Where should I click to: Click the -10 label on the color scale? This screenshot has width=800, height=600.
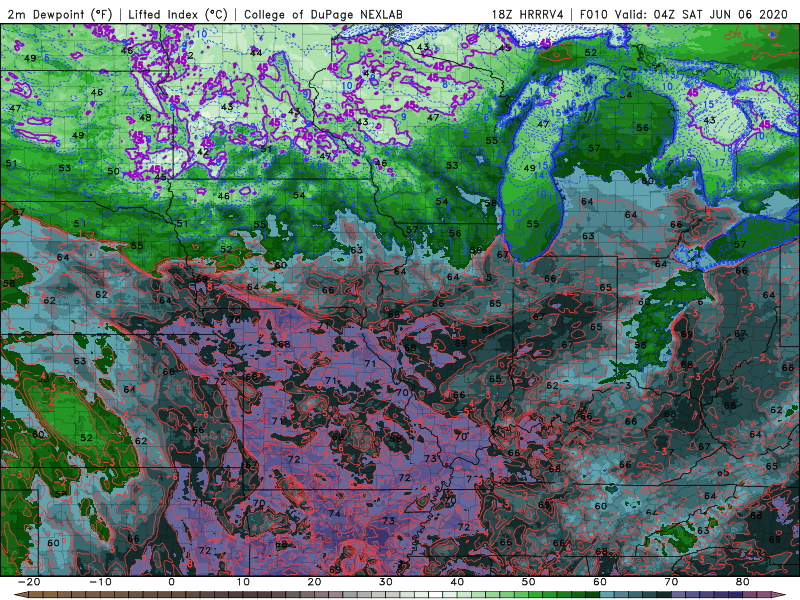click(x=100, y=582)
